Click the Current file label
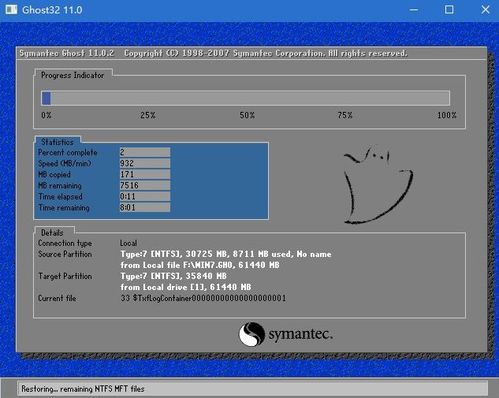 click(57, 298)
